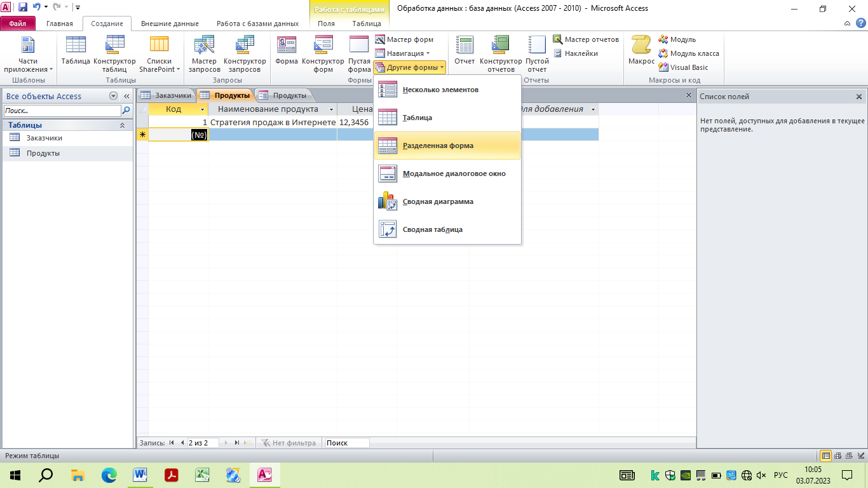Switch to Заказчики document tab

tap(166, 95)
